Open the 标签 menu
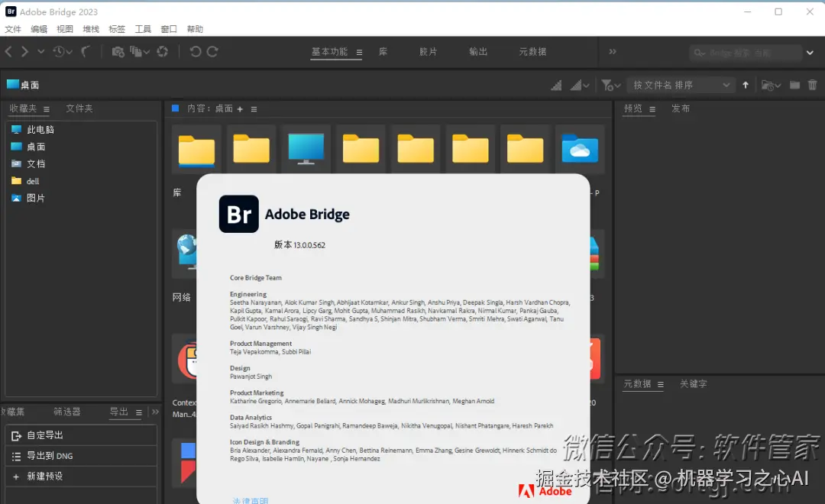825x504 pixels. click(x=117, y=29)
